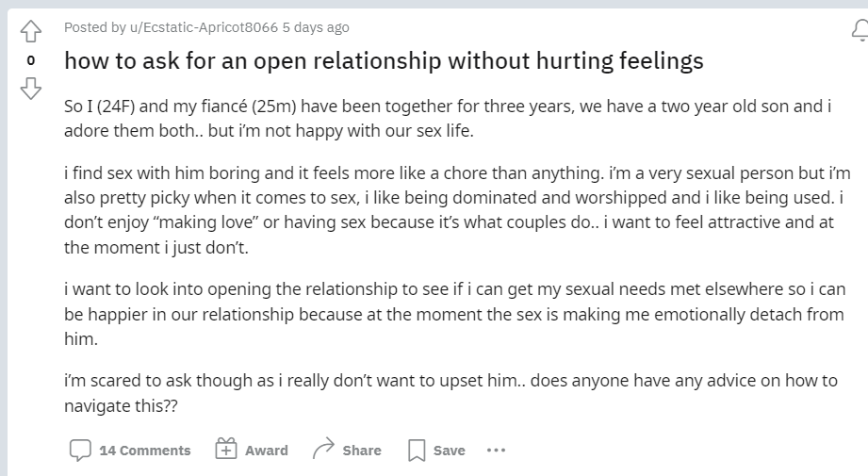This screenshot has height=476, width=868.
Task: Click the vote score count
Action: pyautogui.click(x=31, y=60)
